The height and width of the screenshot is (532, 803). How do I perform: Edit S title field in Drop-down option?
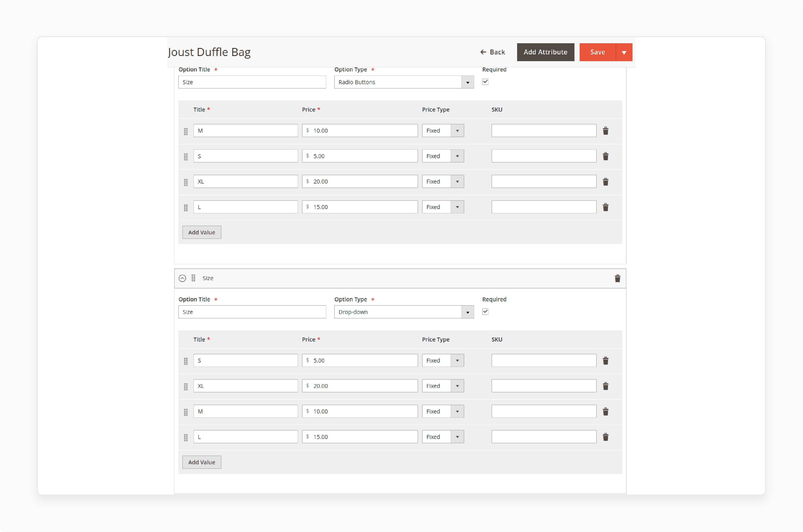pos(246,360)
